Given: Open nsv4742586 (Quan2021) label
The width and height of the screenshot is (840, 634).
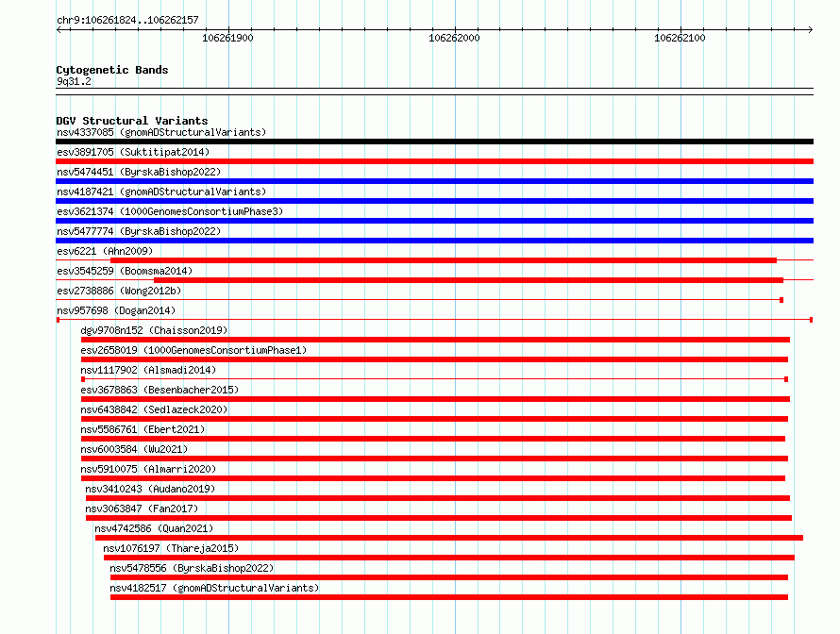Looking at the screenshot, I should coord(154,528).
